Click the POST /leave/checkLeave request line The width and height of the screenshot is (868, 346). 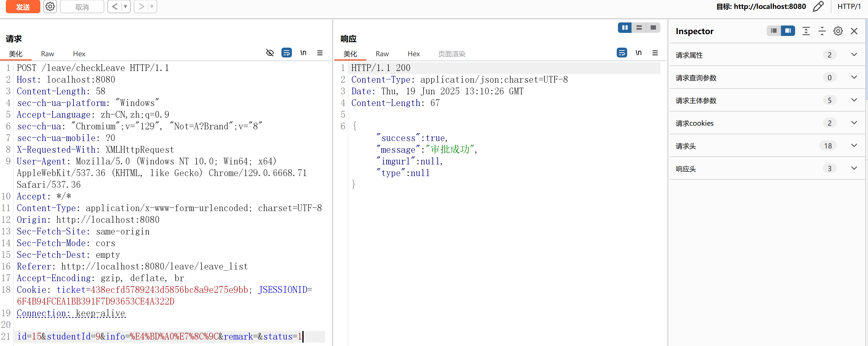(93, 68)
